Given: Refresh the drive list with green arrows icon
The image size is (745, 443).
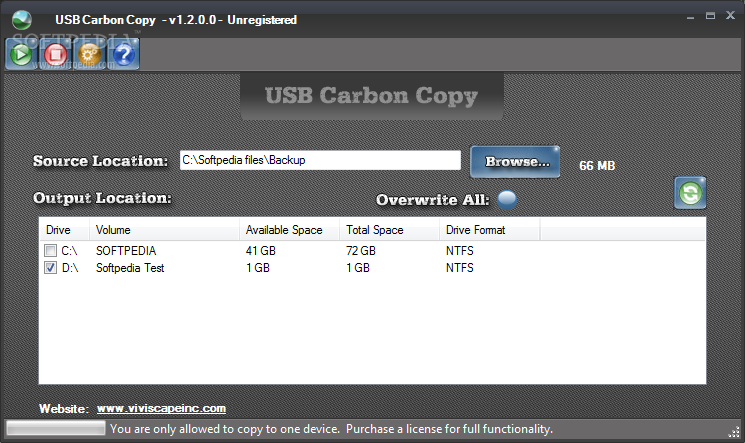Looking at the screenshot, I should click(x=690, y=193).
